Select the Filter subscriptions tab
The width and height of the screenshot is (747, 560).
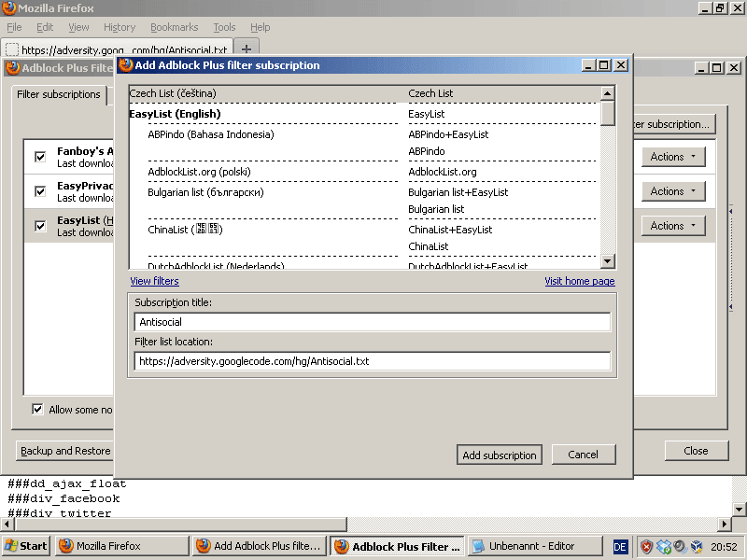(59, 94)
